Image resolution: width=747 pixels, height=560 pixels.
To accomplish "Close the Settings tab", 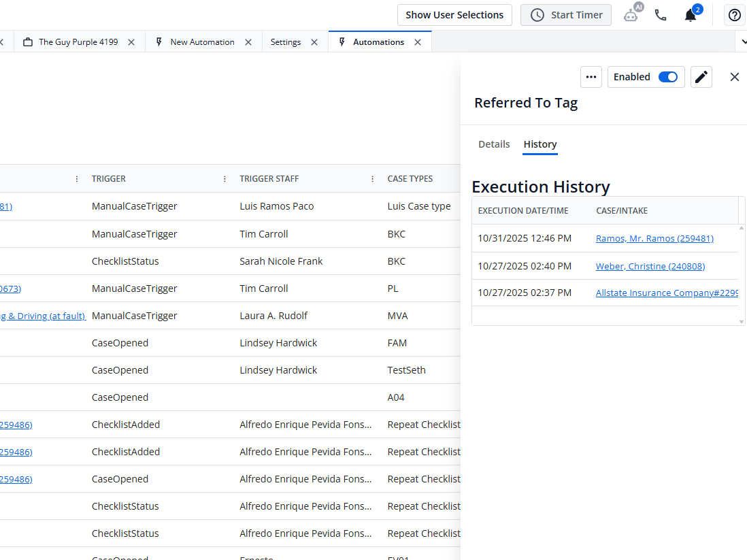I will [x=314, y=42].
